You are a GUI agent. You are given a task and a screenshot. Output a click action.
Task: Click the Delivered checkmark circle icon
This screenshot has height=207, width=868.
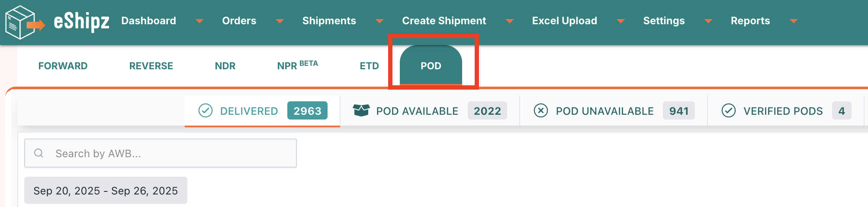click(206, 111)
